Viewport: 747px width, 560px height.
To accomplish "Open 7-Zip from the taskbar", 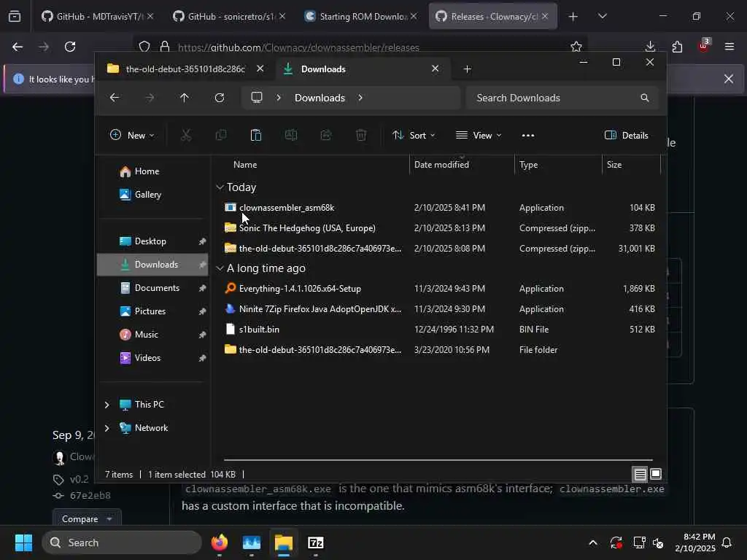I will (316, 542).
